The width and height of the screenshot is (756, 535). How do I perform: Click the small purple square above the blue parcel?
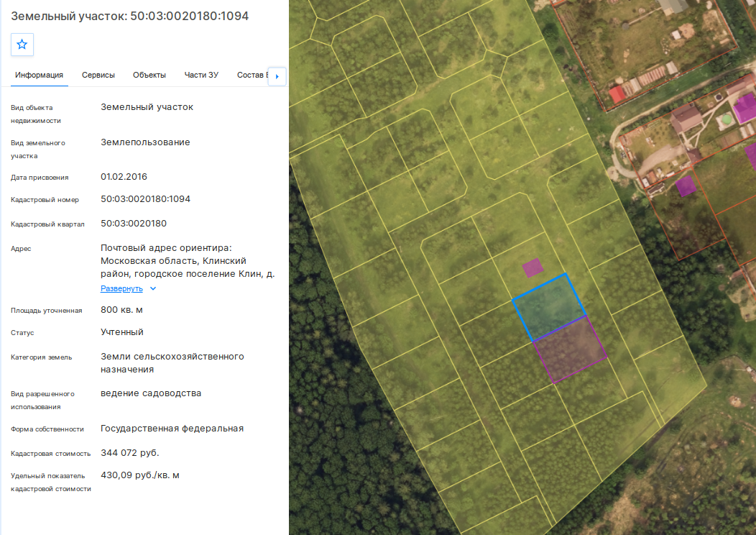533,267
